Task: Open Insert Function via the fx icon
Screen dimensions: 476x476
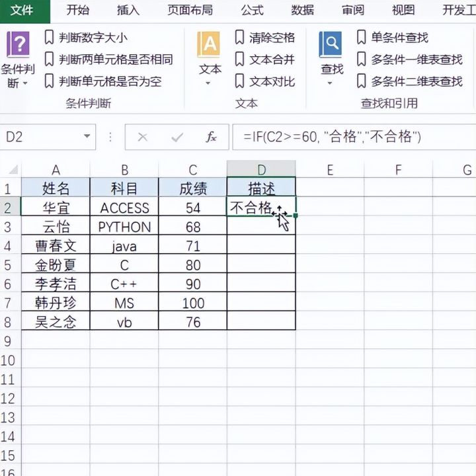Action: 212,138
